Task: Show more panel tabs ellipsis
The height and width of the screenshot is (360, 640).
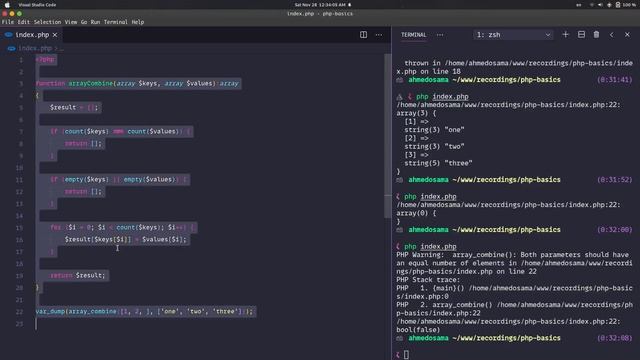Action: [440, 35]
